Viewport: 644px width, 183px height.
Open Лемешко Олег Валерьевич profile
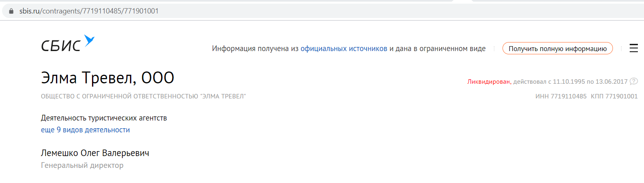click(x=95, y=153)
